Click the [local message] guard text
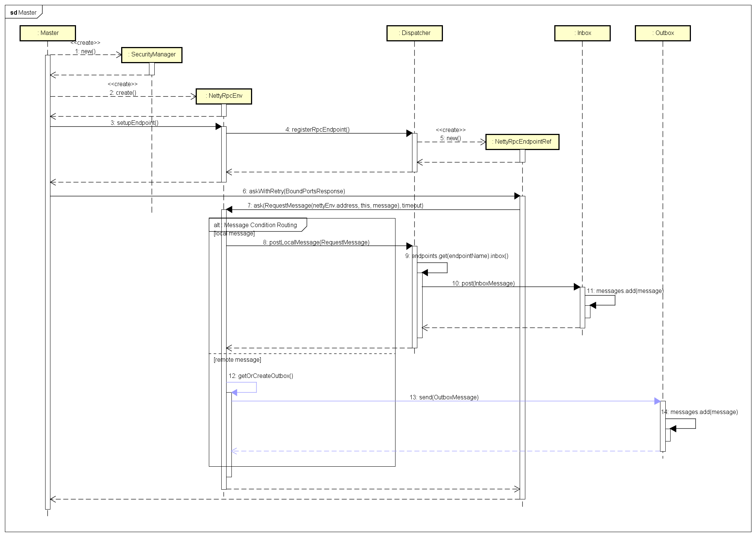The width and height of the screenshot is (756, 537). [234, 234]
